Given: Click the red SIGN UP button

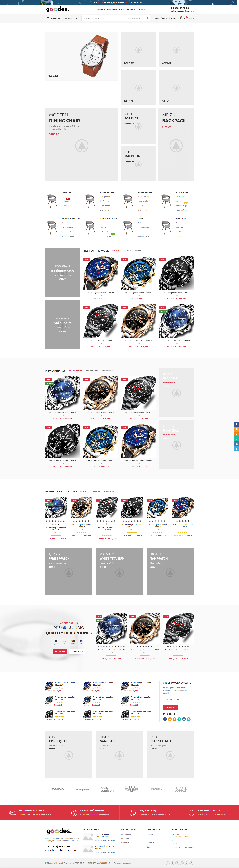Looking at the screenshot, I should 170,707.
